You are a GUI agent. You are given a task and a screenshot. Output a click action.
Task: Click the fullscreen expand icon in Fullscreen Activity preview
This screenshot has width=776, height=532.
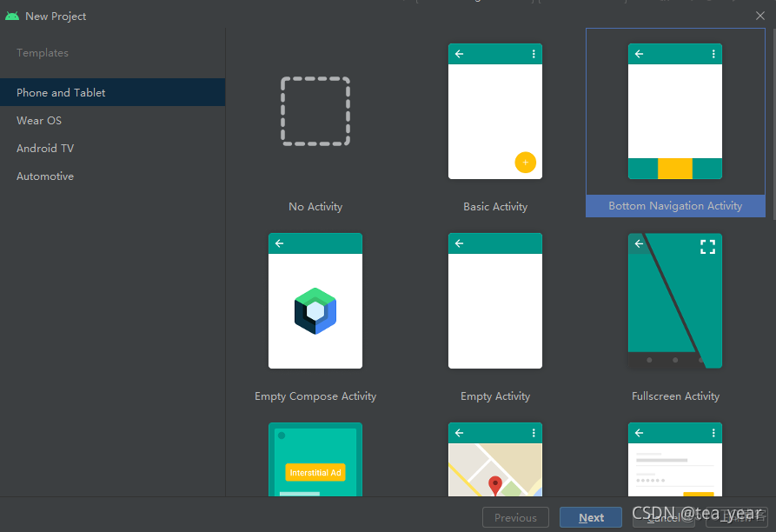tap(707, 246)
